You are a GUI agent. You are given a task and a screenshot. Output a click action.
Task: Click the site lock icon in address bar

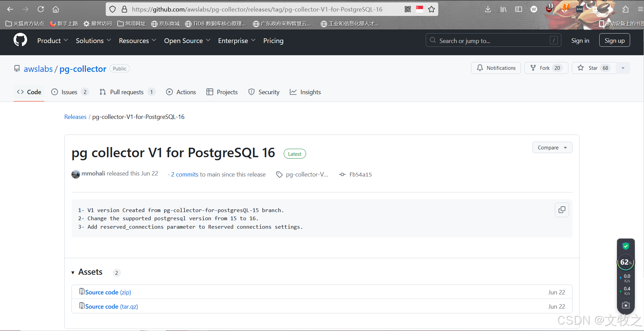[x=124, y=9]
